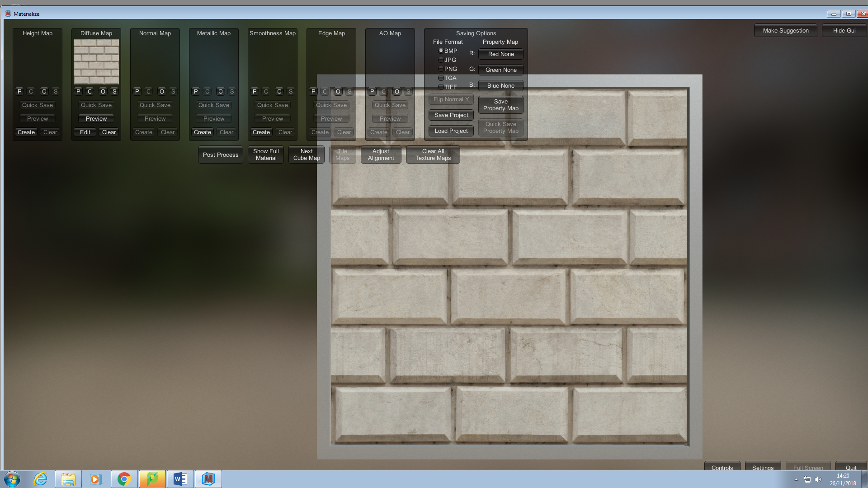Click Hide Gui button
The height and width of the screenshot is (488, 868).
coord(844,30)
